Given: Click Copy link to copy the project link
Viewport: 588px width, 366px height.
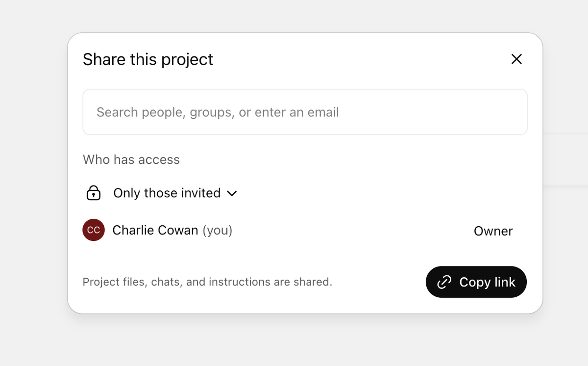Looking at the screenshot, I should click(476, 282).
